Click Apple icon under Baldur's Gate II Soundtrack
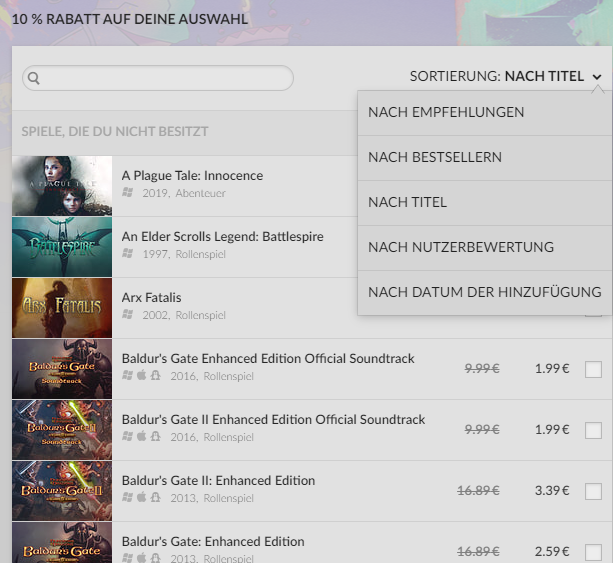613x563 pixels. click(x=142, y=436)
